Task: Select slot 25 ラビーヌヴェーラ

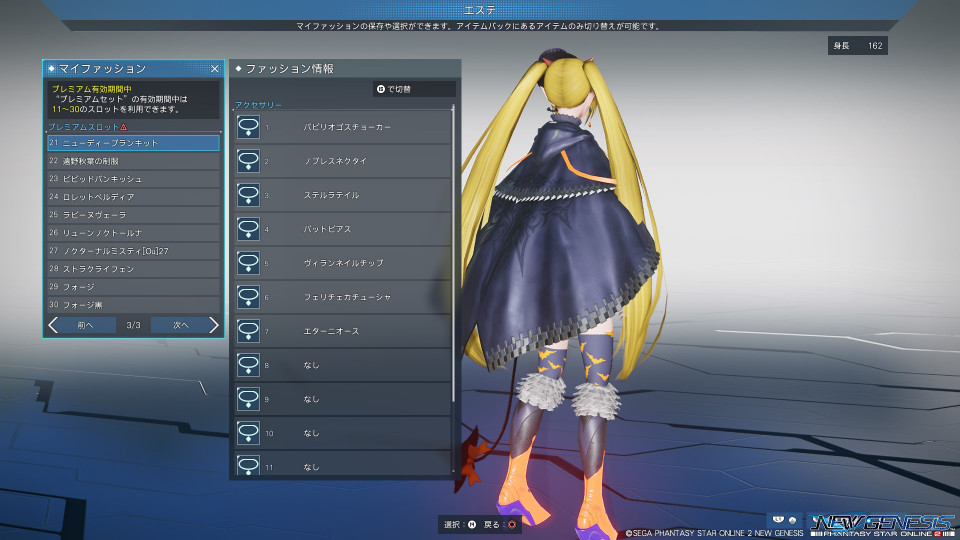Action: [x=133, y=215]
